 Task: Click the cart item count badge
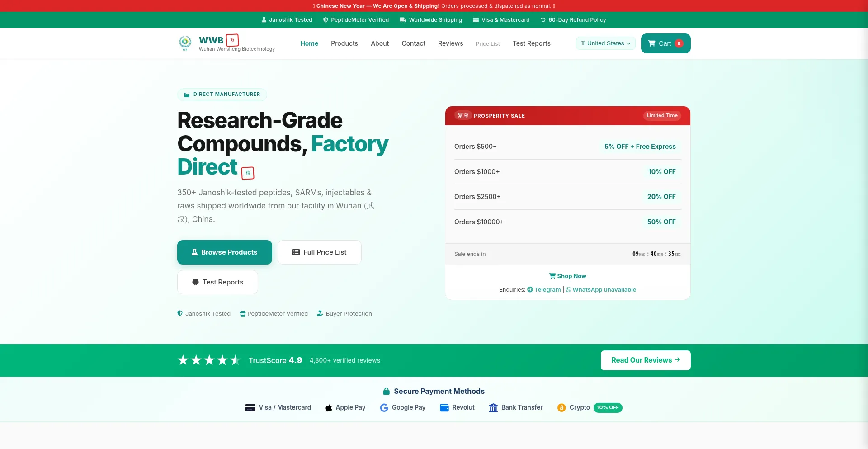[x=679, y=43]
